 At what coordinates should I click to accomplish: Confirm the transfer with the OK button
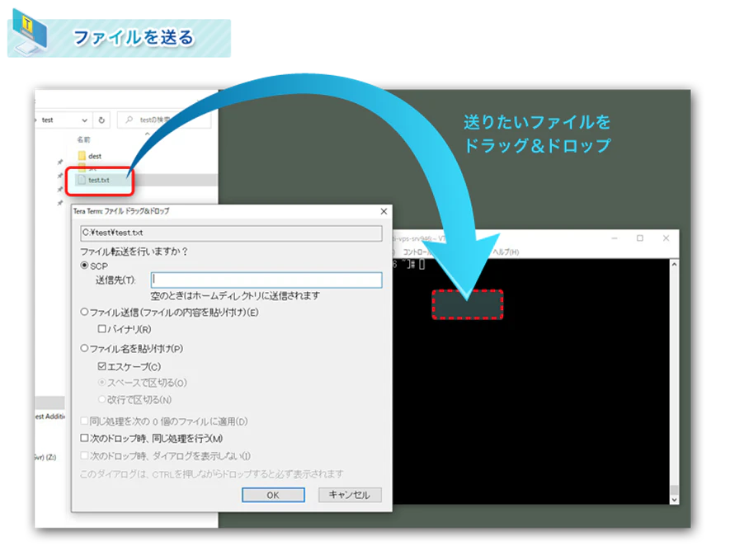pos(273,495)
